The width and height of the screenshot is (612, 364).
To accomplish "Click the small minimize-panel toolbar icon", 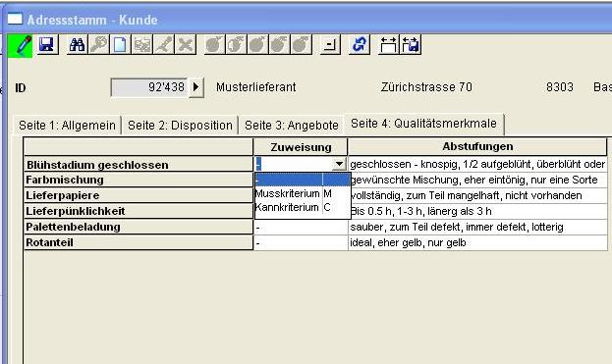I will [330, 45].
